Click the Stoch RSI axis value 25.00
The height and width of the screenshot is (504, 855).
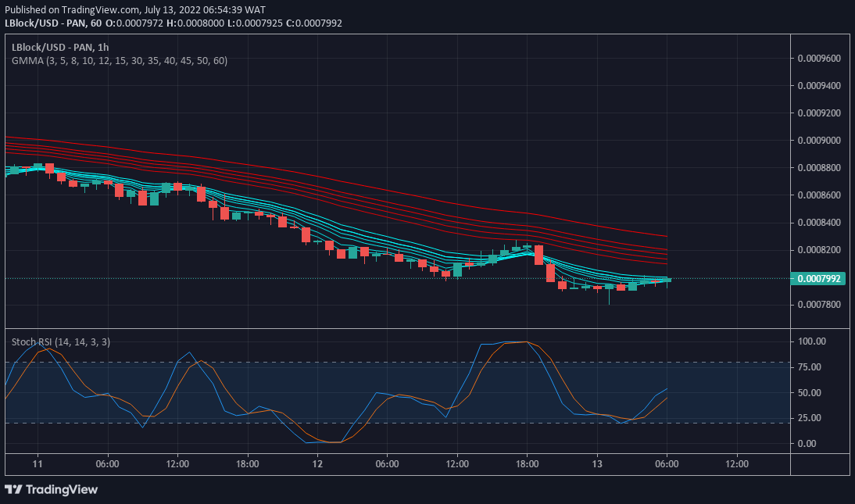[810, 418]
